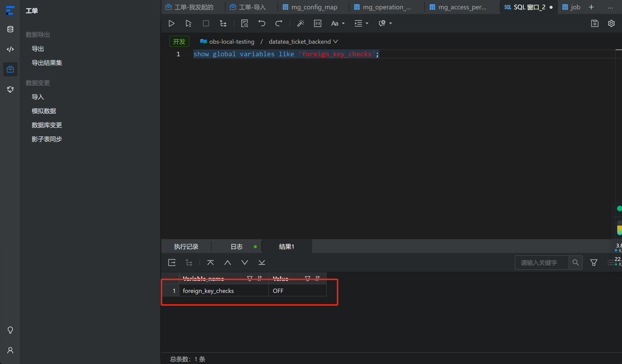Switch to 日志 panel tab
The image size is (622, 364).
coord(237,247)
